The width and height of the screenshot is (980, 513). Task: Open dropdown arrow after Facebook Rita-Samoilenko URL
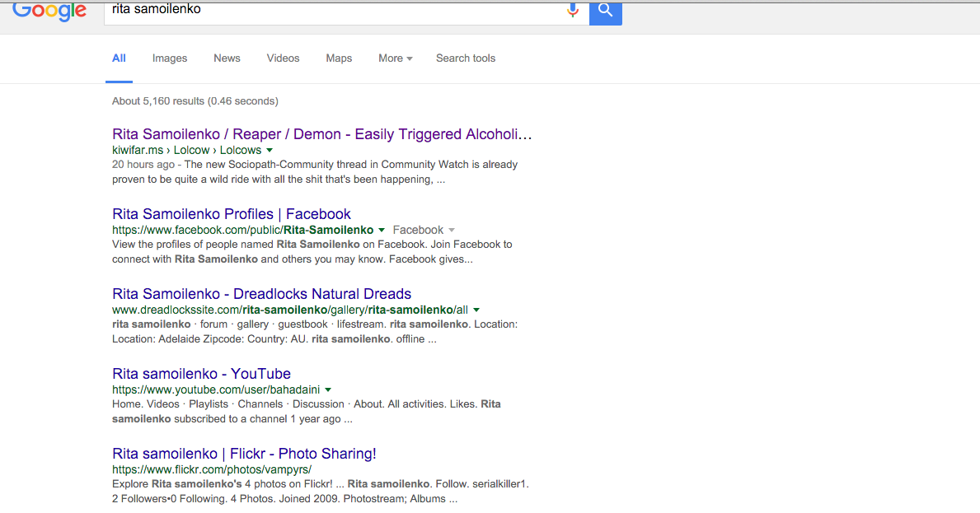coord(382,231)
